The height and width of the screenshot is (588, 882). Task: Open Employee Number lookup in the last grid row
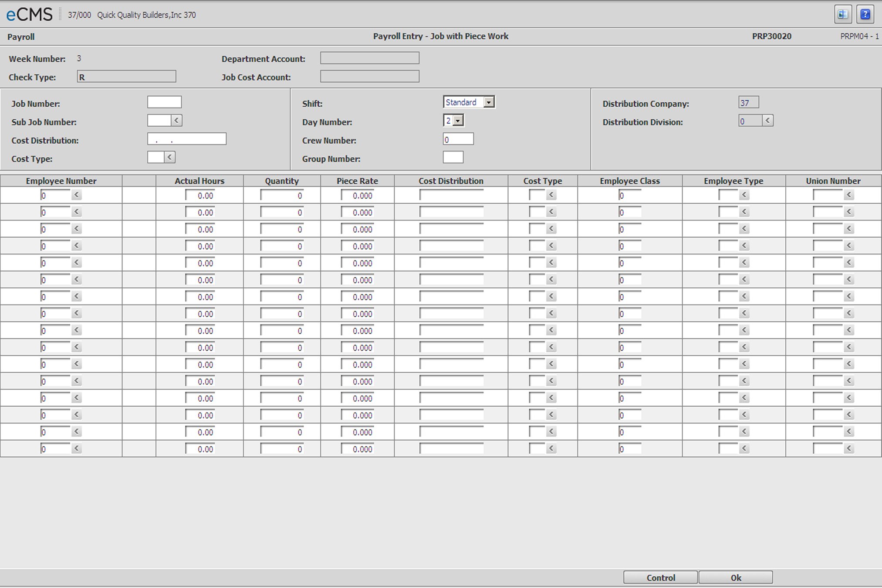coord(77,449)
